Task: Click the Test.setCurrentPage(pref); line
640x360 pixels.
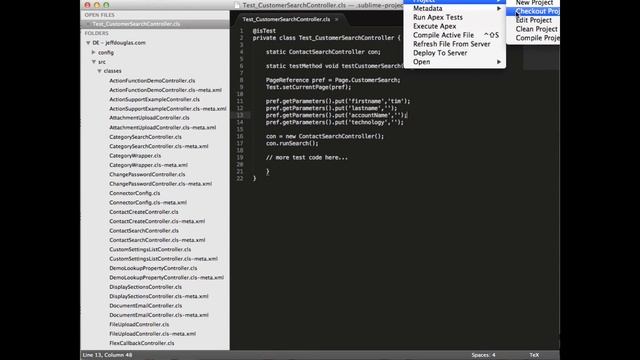Action: click(x=308, y=87)
